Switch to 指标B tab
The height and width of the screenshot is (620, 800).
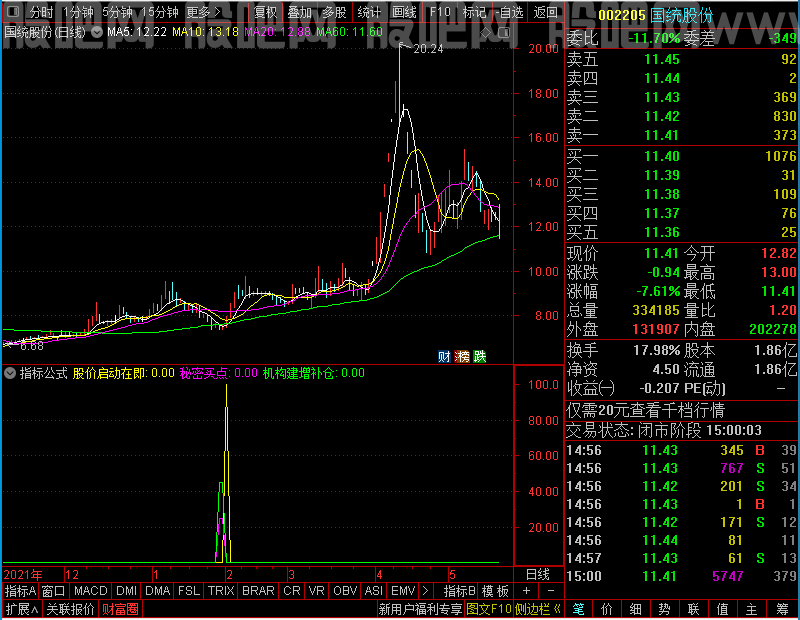tap(460, 591)
